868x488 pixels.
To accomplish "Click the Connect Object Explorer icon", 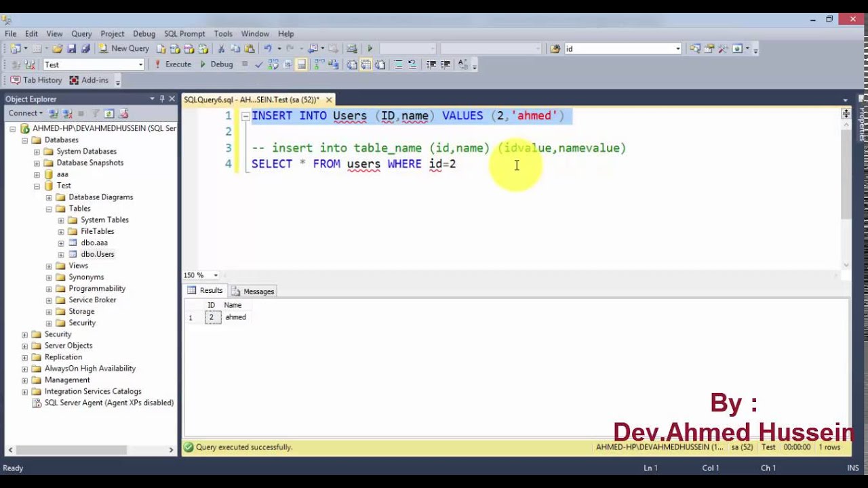I will tap(54, 114).
